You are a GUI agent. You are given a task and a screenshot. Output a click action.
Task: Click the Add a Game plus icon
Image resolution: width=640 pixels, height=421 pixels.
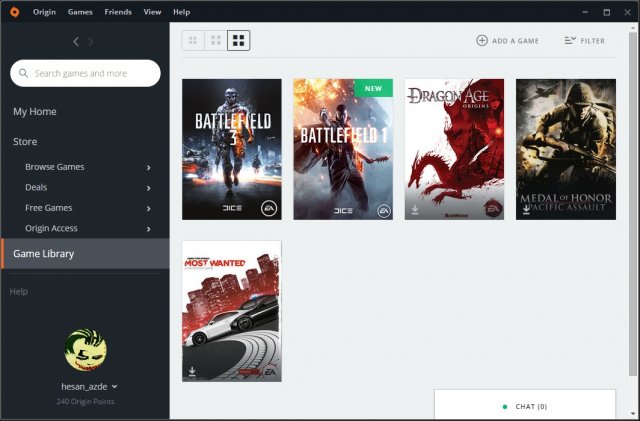482,41
